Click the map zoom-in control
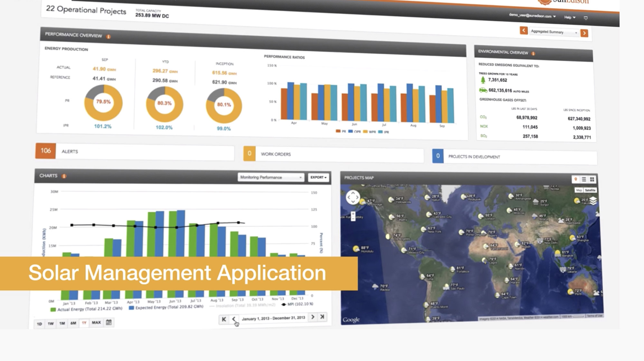The width and height of the screenshot is (644, 361). 353,214
